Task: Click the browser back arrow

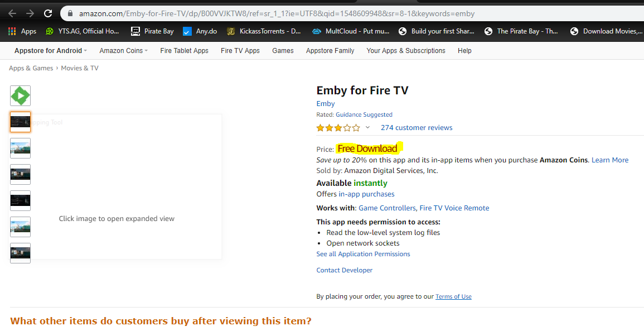Action: 12,13
